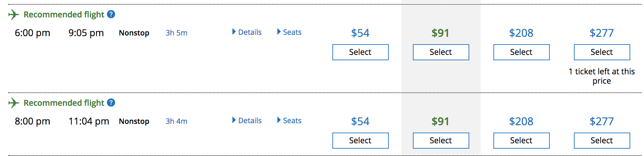Expand Seats for the 6:00 pm flight
644x156 pixels.
coord(289,32)
